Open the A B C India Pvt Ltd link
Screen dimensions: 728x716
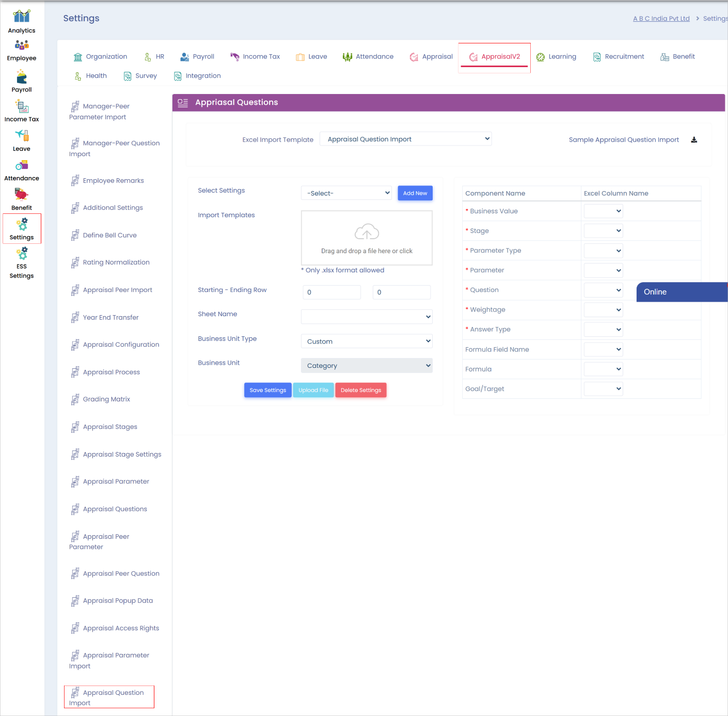[x=661, y=19]
